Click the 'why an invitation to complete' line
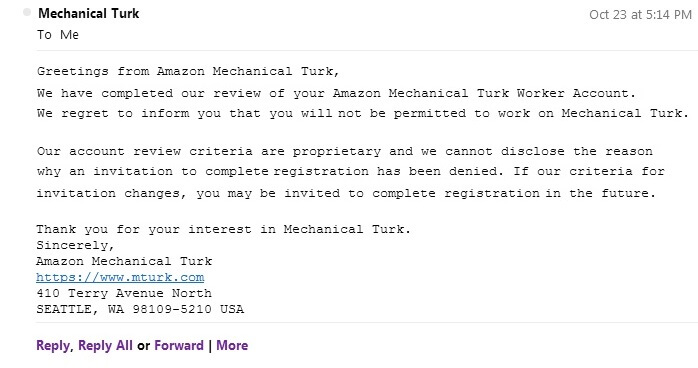This screenshot has height=368, width=698. coord(350,171)
